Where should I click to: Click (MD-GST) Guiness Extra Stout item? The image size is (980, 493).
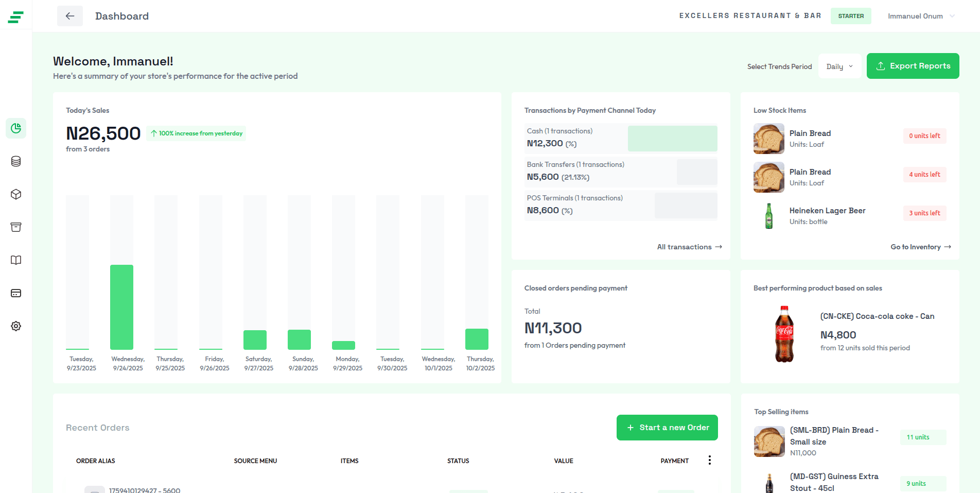pyautogui.click(x=834, y=482)
